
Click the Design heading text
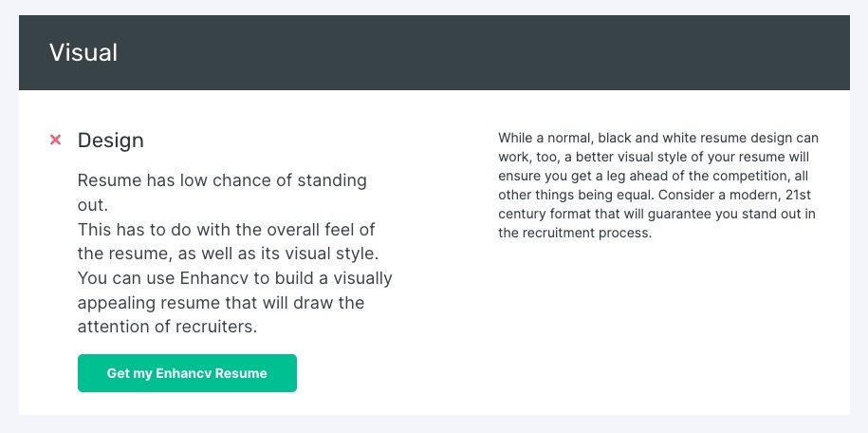[x=111, y=141]
